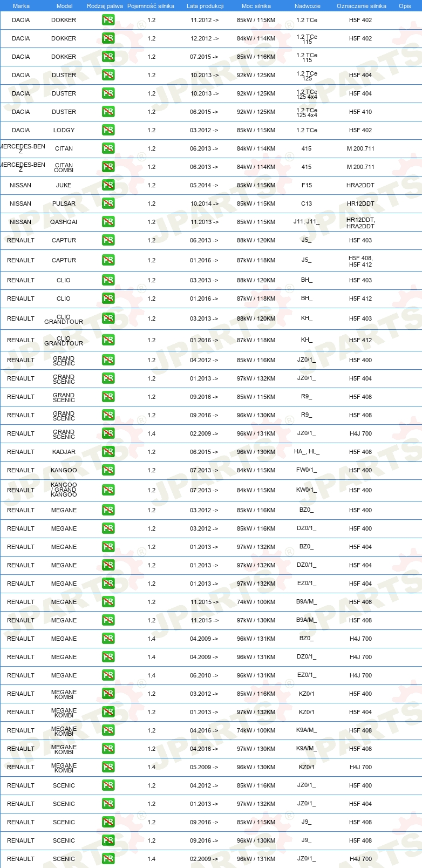Click petrol icon in Dacia Dokker 11.2012 row
Screen dimensions: 422x868
[108, 21]
